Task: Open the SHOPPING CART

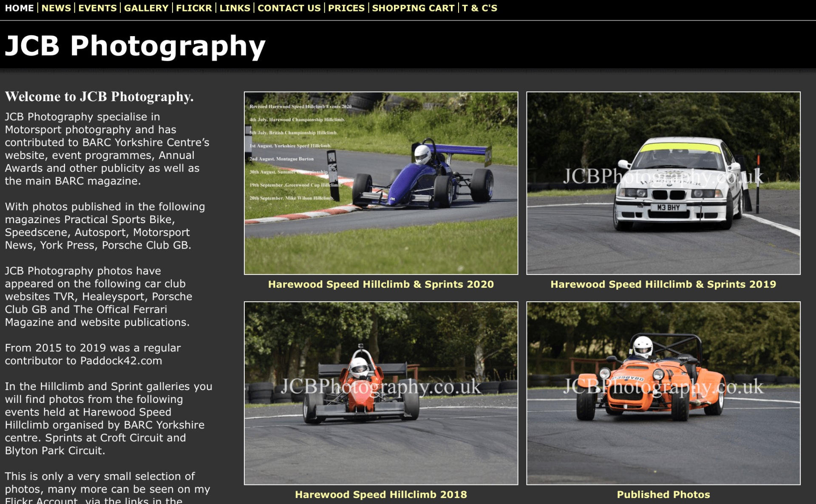Action: pos(413,8)
